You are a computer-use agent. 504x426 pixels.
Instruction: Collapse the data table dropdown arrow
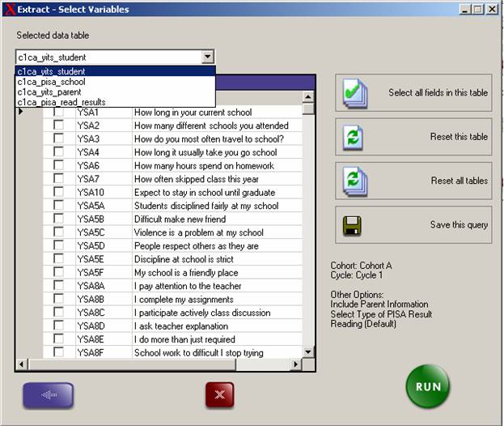point(208,57)
